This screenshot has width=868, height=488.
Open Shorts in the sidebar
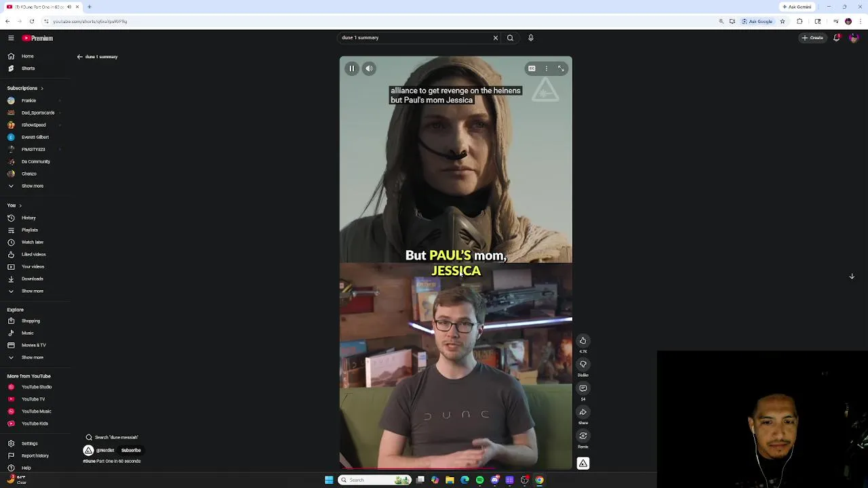point(27,68)
